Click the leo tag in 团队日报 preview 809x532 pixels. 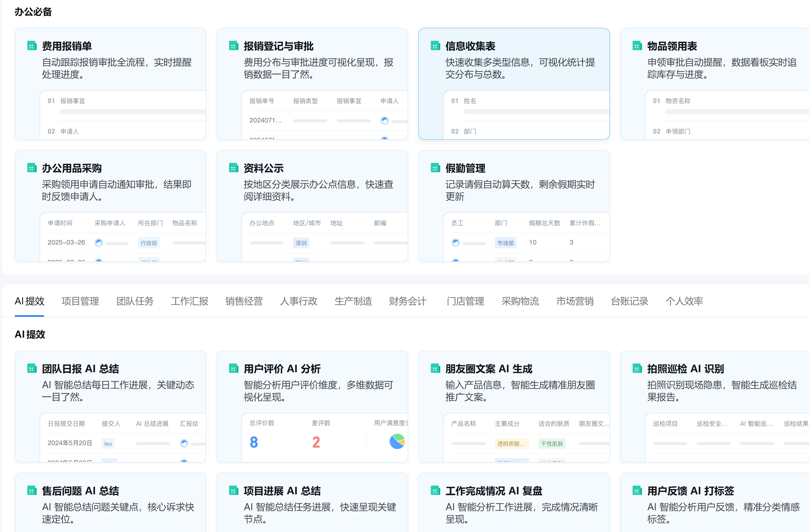(108, 444)
